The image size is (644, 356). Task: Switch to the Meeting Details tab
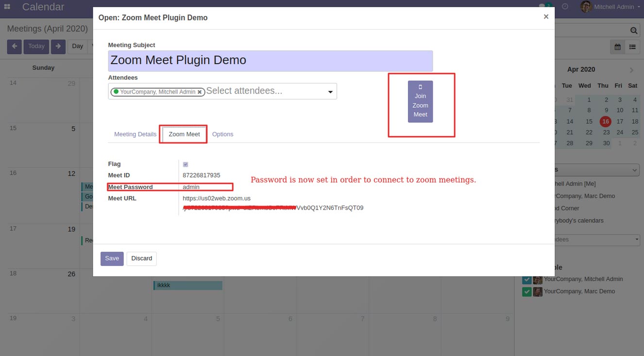[x=135, y=134]
